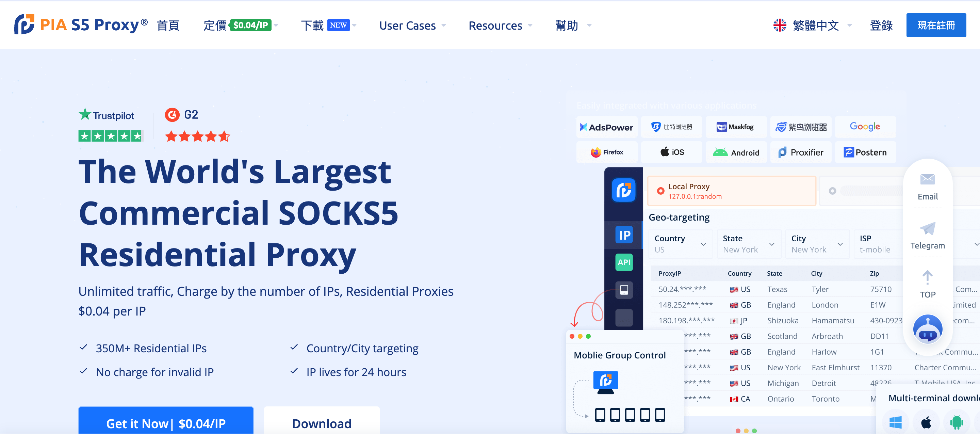Screen dimensions: 980x435
Task: Select the second unselected proxy radio option
Action: (832, 191)
